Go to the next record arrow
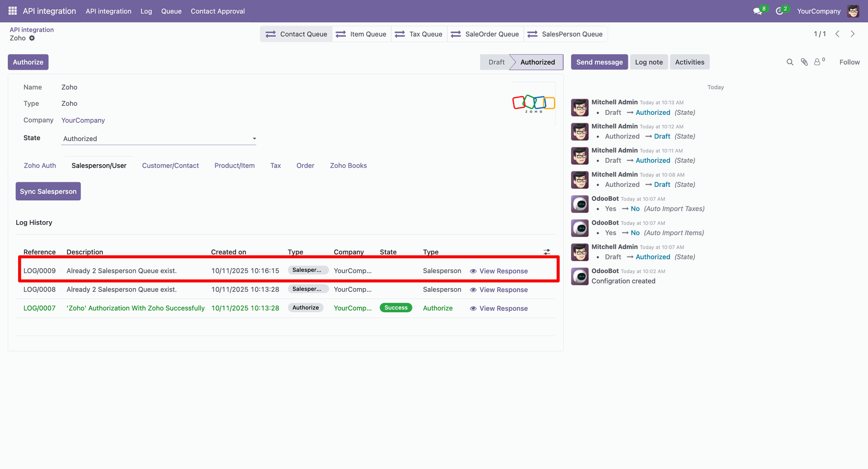Viewport: 868px width, 469px height. pyautogui.click(x=853, y=34)
